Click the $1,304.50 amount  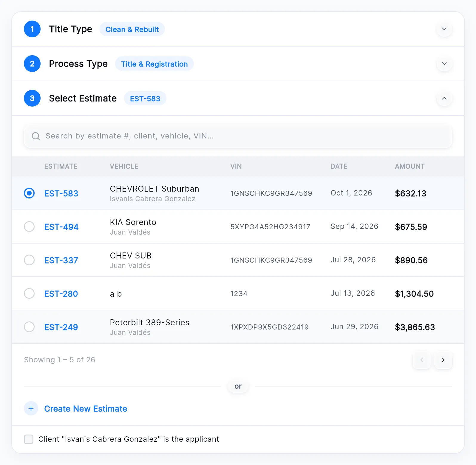pyautogui.click(x=414, y=294)
